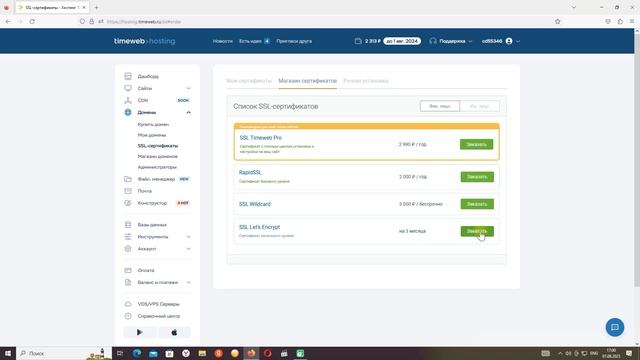
Task: Open the browser extensions icon
Action: [620, 22]
